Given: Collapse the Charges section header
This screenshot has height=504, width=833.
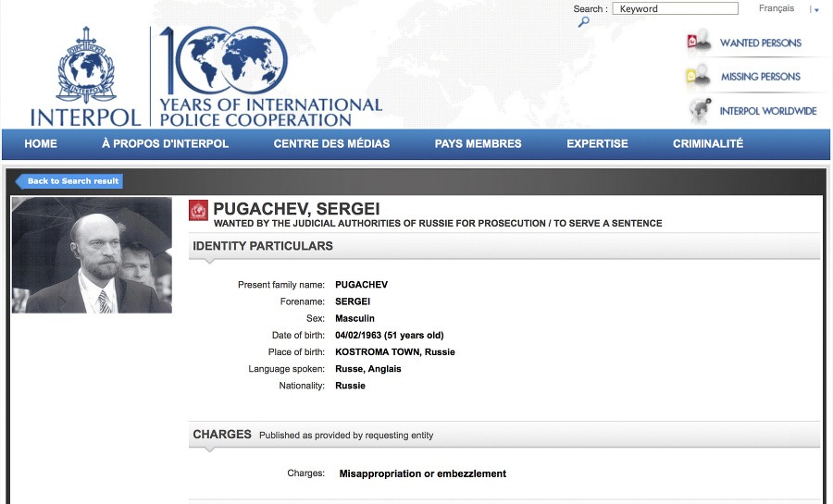Looking at the screenshot, I should coord(504,435).
